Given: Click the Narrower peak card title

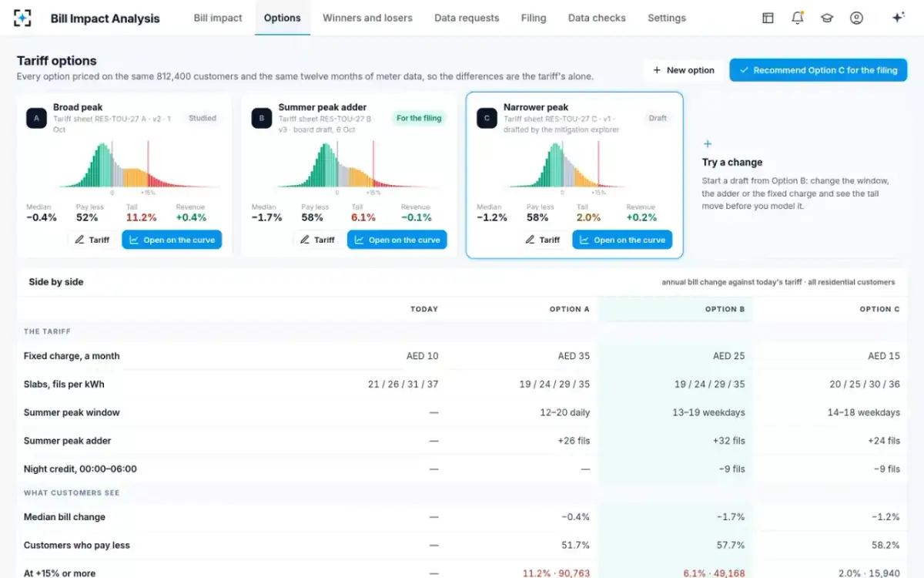Looking at the screenshot, I should [x=536, y=107].
